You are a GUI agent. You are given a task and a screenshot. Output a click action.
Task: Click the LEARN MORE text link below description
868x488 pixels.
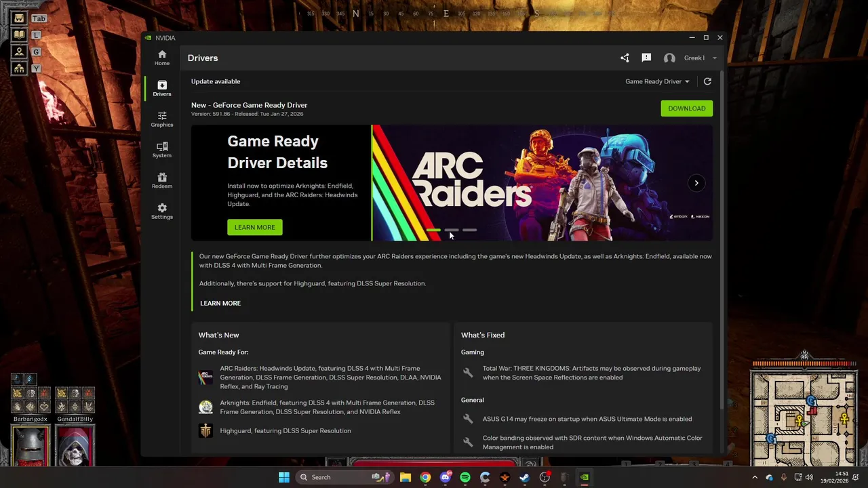point(220,303)
